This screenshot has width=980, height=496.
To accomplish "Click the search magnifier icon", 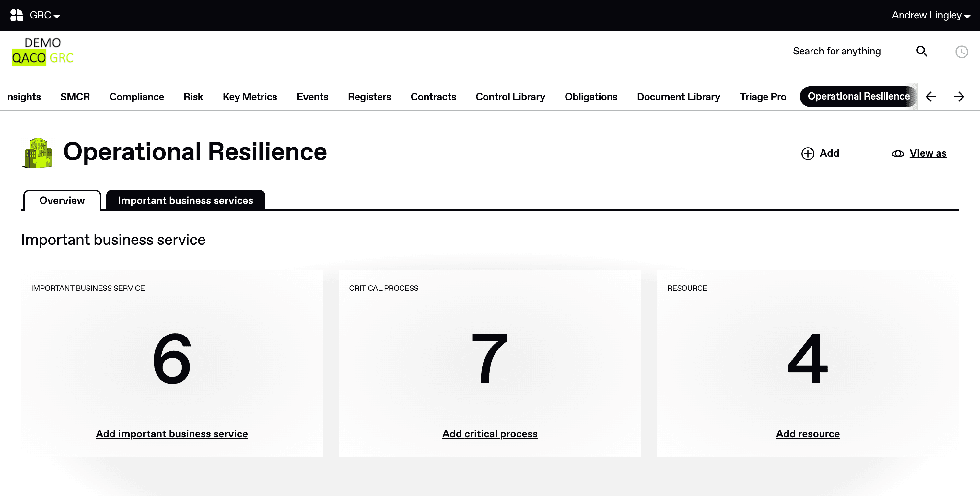I will click(x=921, y=51).
